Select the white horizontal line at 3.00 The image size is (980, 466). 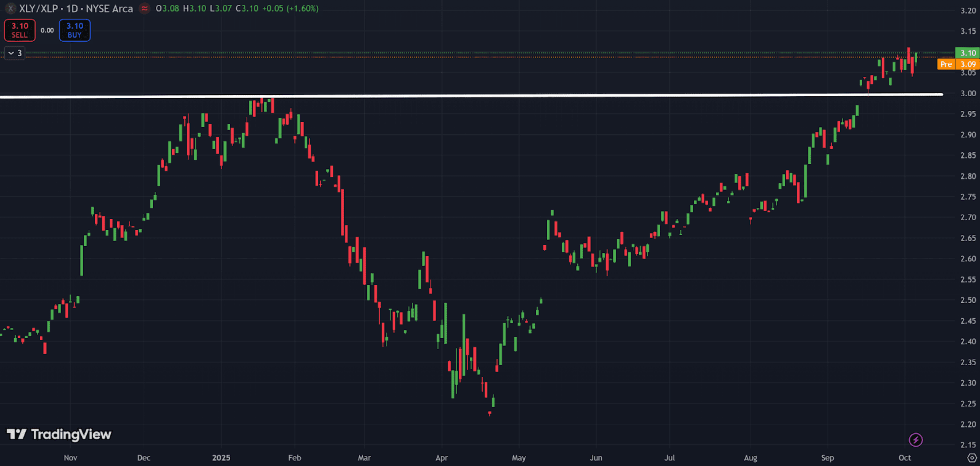click(457, 95)
